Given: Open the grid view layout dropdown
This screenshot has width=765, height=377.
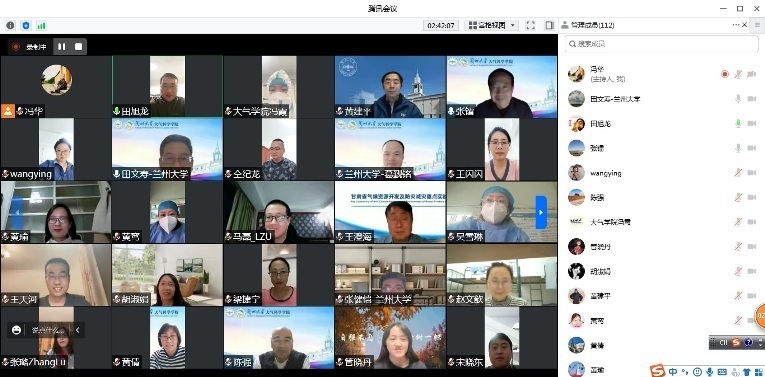Looking at the screenshot, I should pos(491,25).
